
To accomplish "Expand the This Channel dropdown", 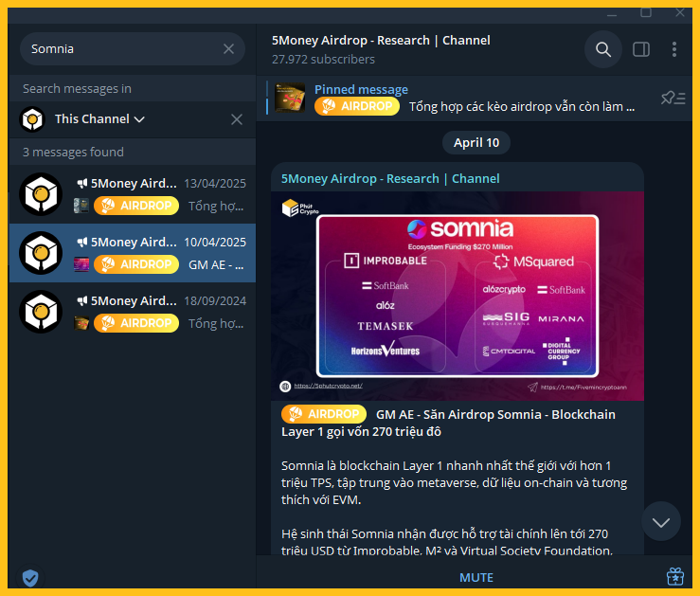I will (x=99, y=119).
